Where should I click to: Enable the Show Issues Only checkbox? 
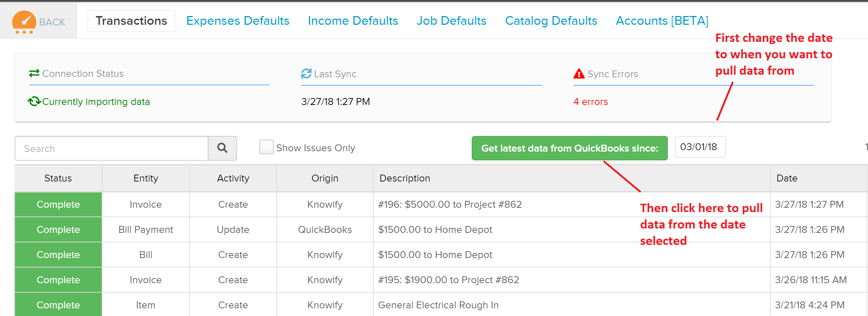266,147
